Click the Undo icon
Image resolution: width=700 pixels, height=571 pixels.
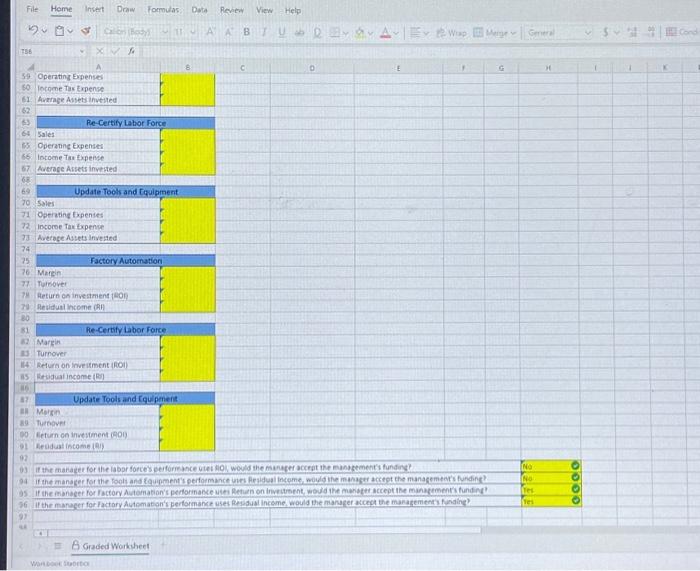pyautogui.click(x=33, y=30)
